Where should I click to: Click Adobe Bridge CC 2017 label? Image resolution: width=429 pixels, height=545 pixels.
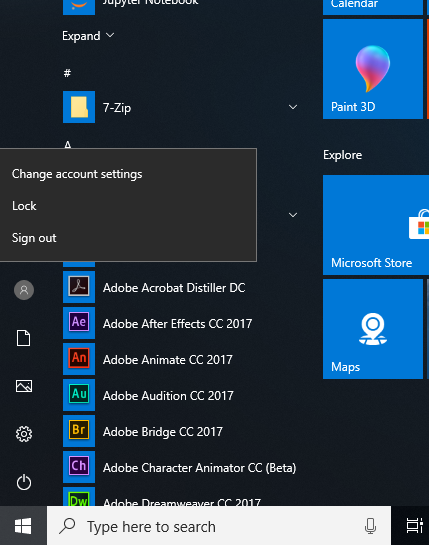click(x=163, y=432)
